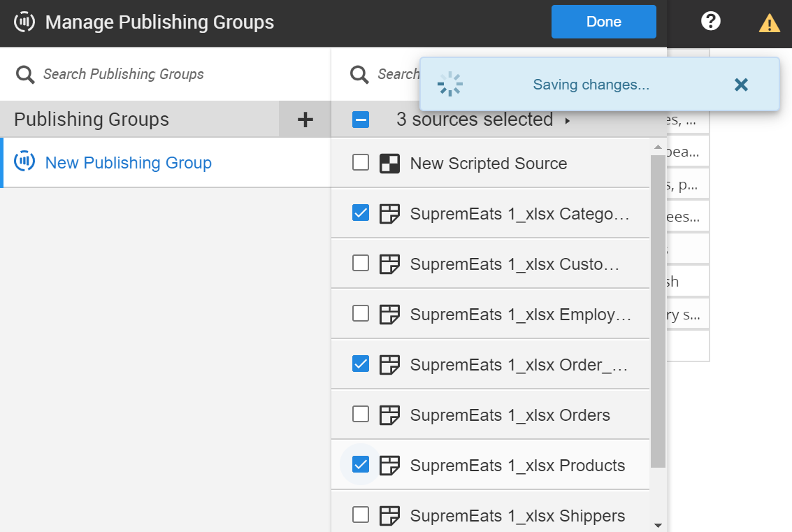Click the help question mark icon
This screenshot has height=532, width=792.
click(711, 22)
